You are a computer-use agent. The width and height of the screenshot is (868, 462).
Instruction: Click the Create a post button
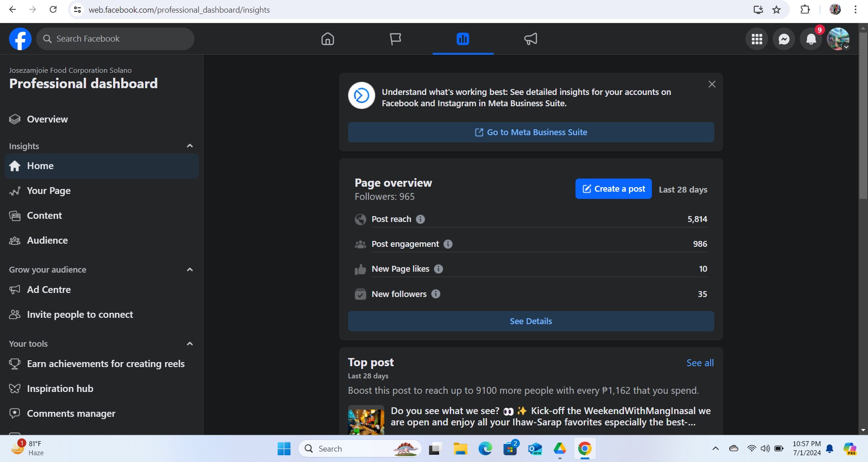coord(613,189)
